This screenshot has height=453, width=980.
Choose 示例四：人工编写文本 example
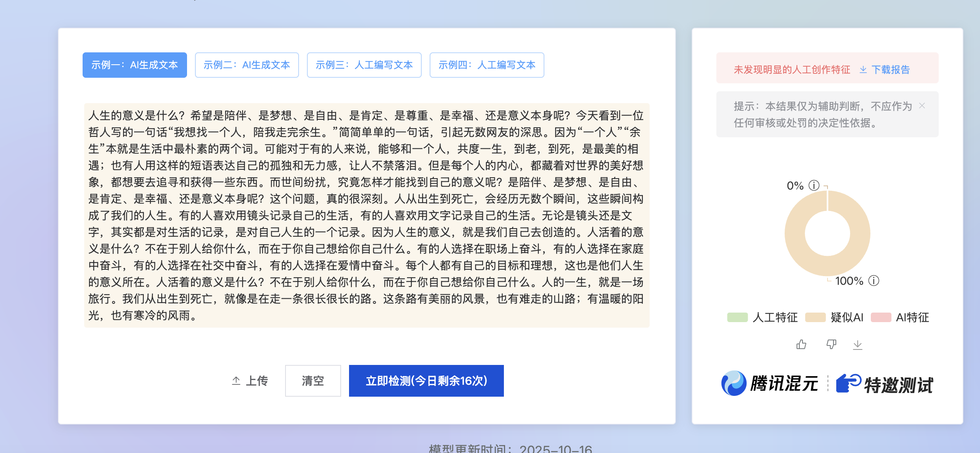click(486, 65)
